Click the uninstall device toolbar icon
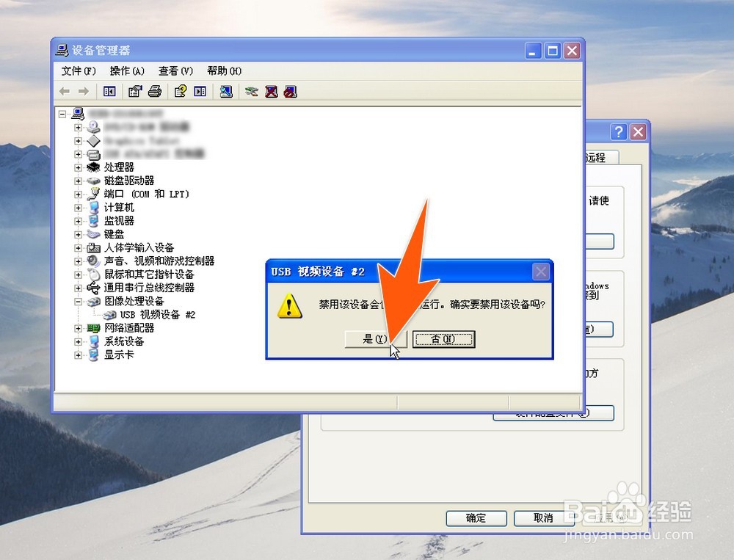 272,91
